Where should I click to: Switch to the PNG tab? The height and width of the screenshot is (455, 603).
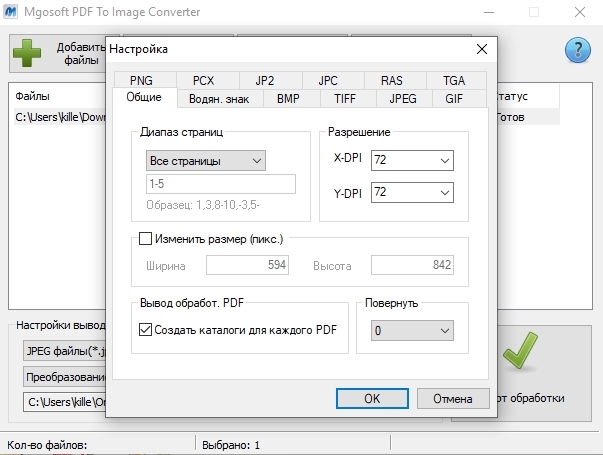tap(145, 80)
